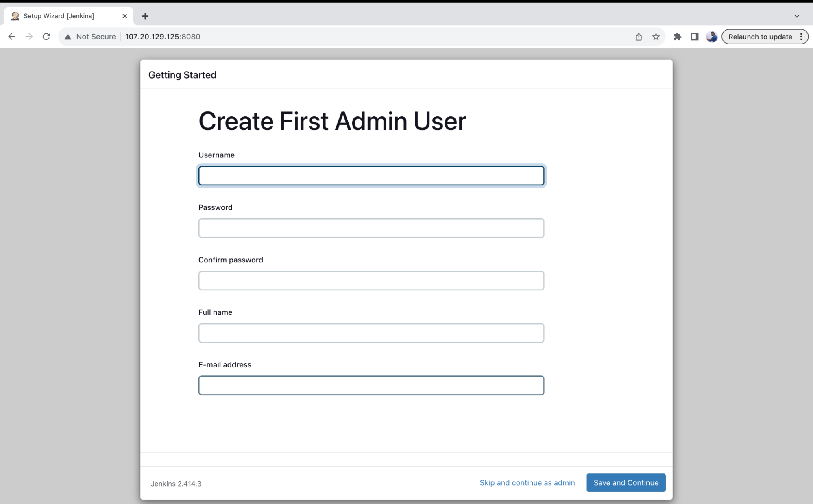Click Relaunch to update button
This screenshot has height=504, width=813.
(x=760, y=37)
